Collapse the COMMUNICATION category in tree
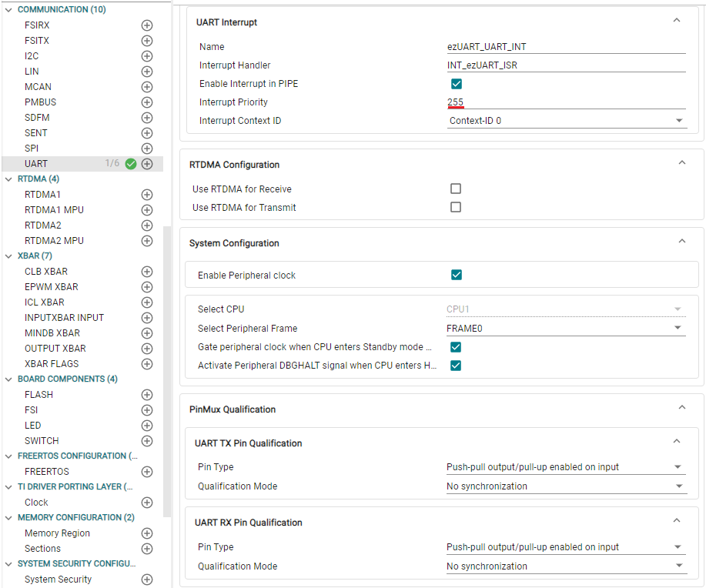 (8, 10)
